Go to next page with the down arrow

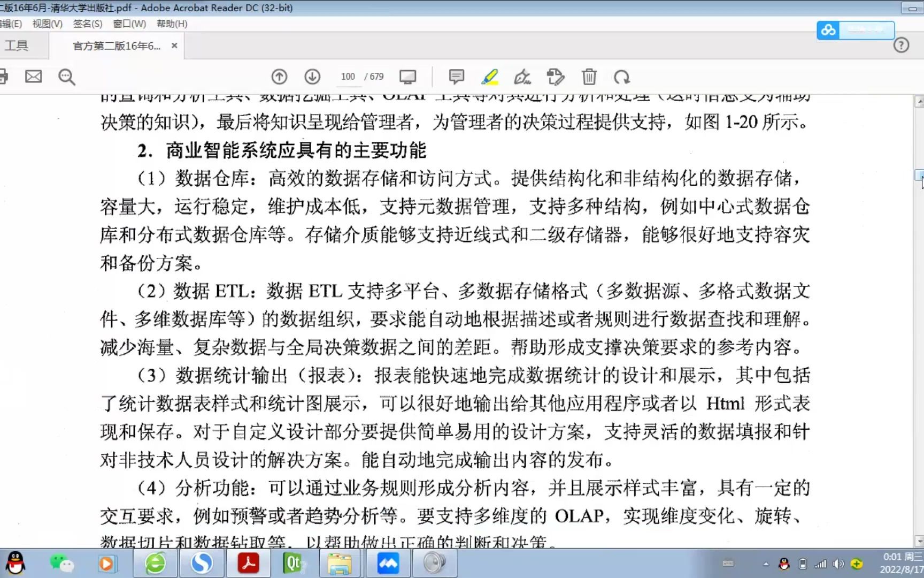(x=312, y=77)
